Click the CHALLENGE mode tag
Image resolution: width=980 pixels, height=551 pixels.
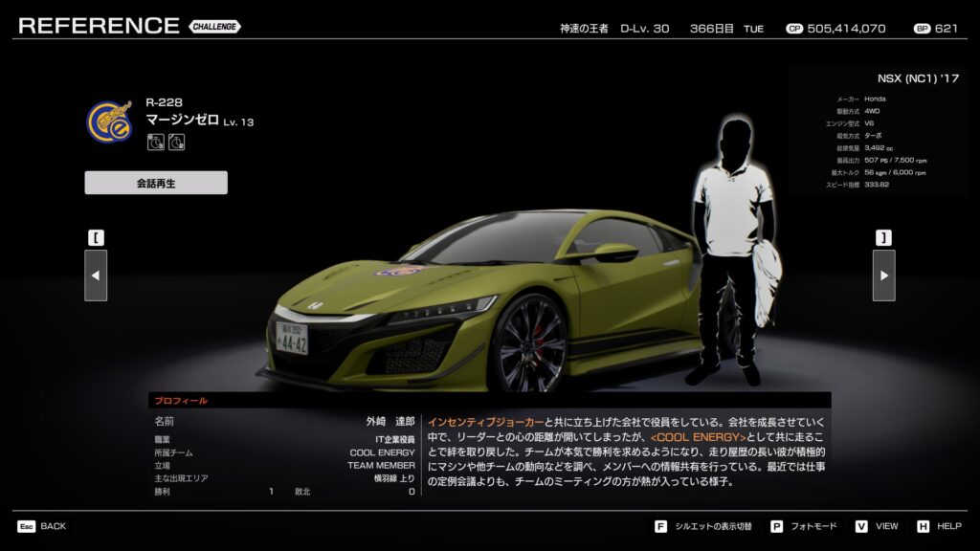point(214,27)
